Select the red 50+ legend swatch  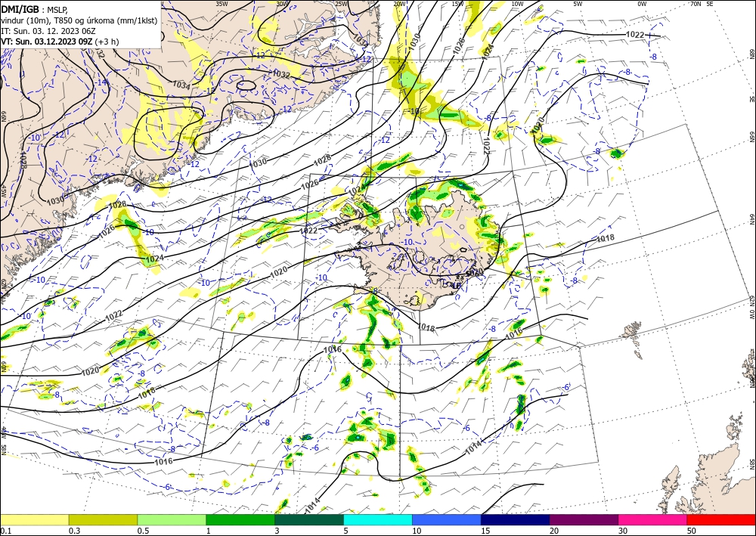pos(721,519)
